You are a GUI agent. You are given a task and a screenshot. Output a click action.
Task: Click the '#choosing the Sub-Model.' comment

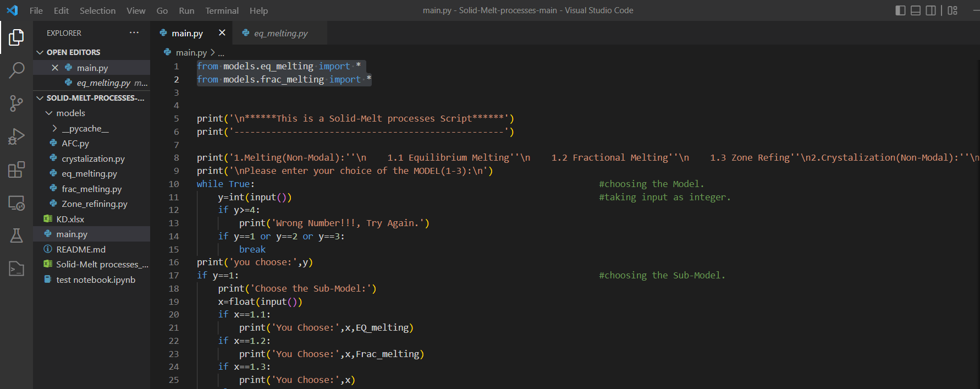tap(662, 275)
